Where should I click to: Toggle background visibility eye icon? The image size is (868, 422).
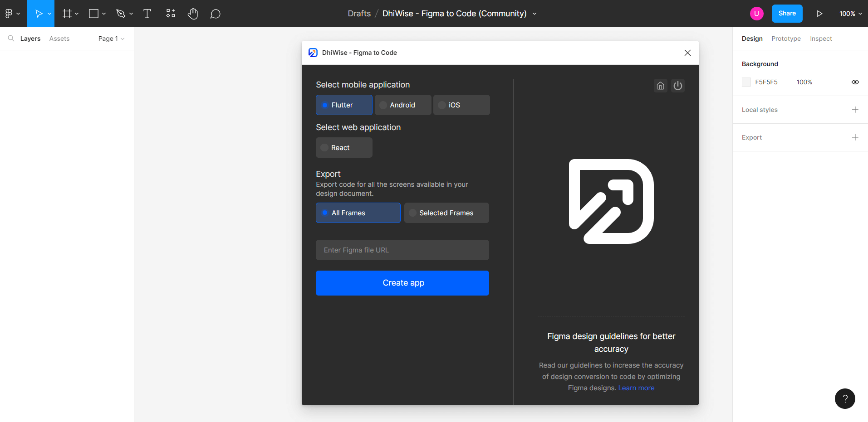pos(855,82)
